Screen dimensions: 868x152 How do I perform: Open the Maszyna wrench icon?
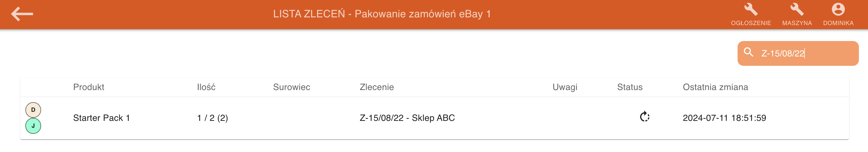pos(797,10)
